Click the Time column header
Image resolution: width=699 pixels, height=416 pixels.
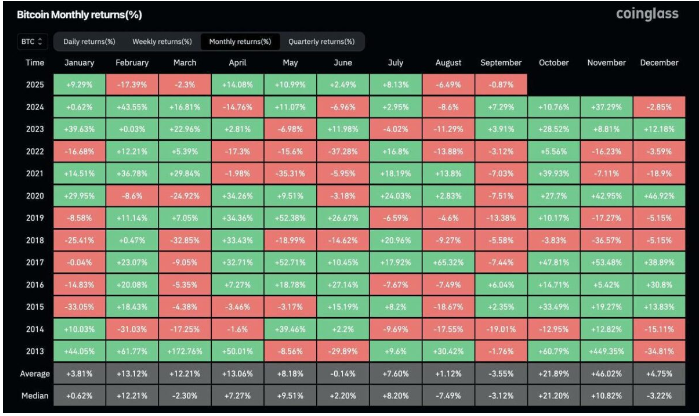pyautogui.click(x=33, y=62)
